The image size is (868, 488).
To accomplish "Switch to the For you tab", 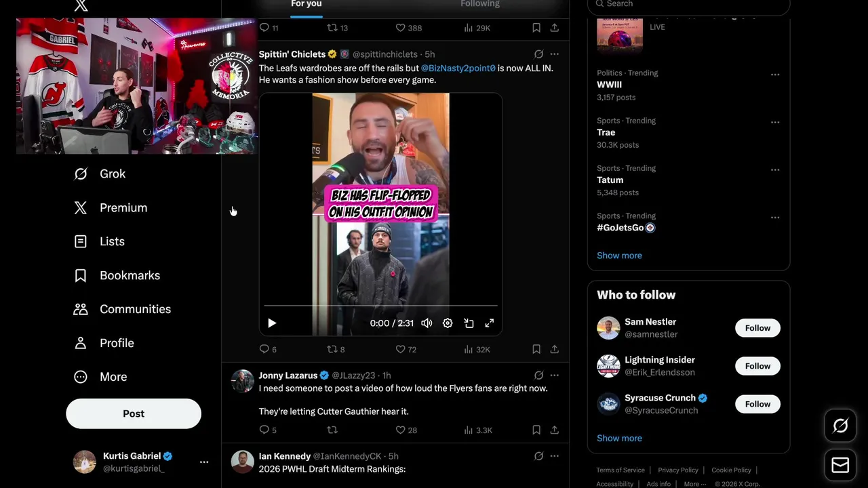I will (307, 5).
